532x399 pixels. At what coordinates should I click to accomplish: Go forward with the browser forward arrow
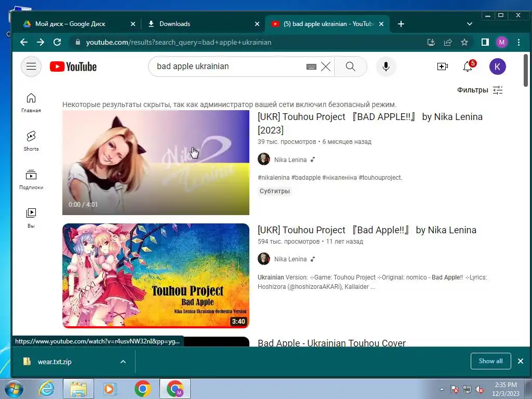(x=41, y=42)
